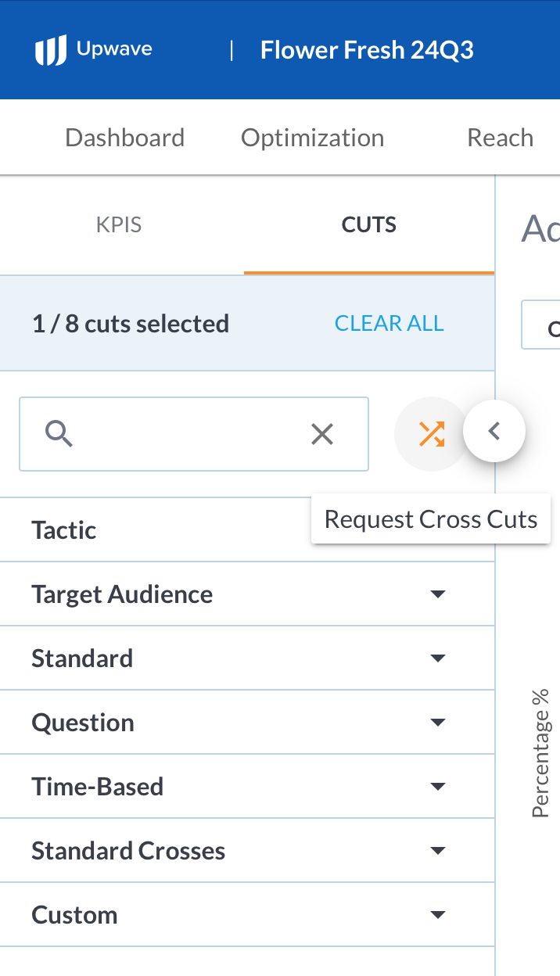The image size is (560, 976).
Task: Expand the Target Audience section arrow
Action: click(438, 594)
